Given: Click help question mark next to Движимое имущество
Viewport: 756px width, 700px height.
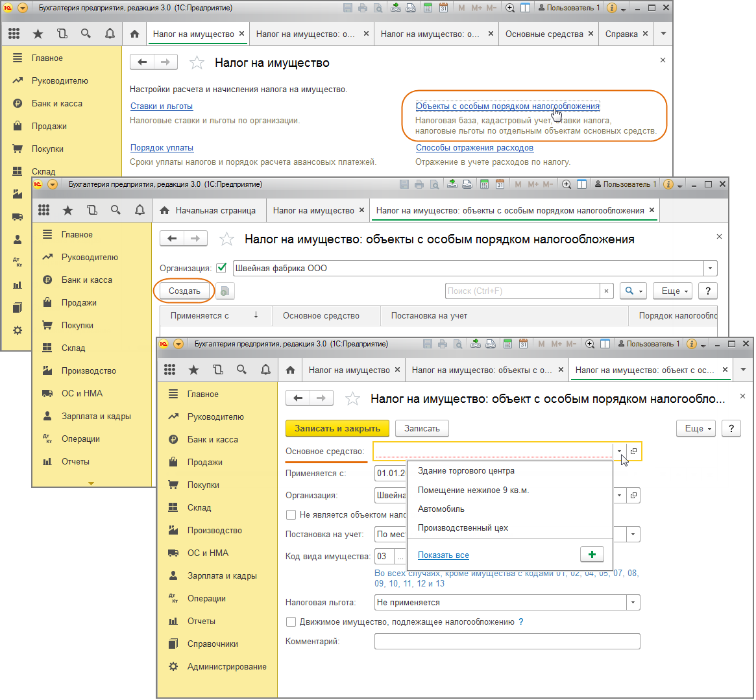Looking at the screenshot, I should pyautogui.click(x=520, y=622).
